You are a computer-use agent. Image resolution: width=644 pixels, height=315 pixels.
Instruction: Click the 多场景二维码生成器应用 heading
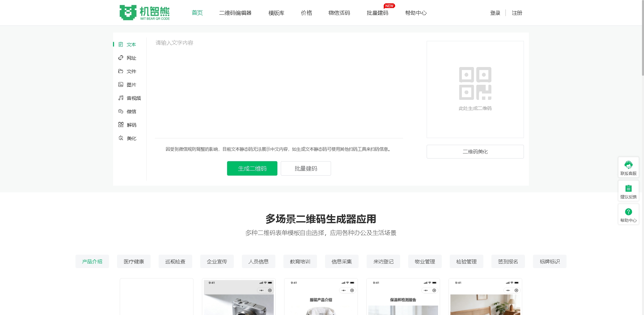[x=321, y=219]
